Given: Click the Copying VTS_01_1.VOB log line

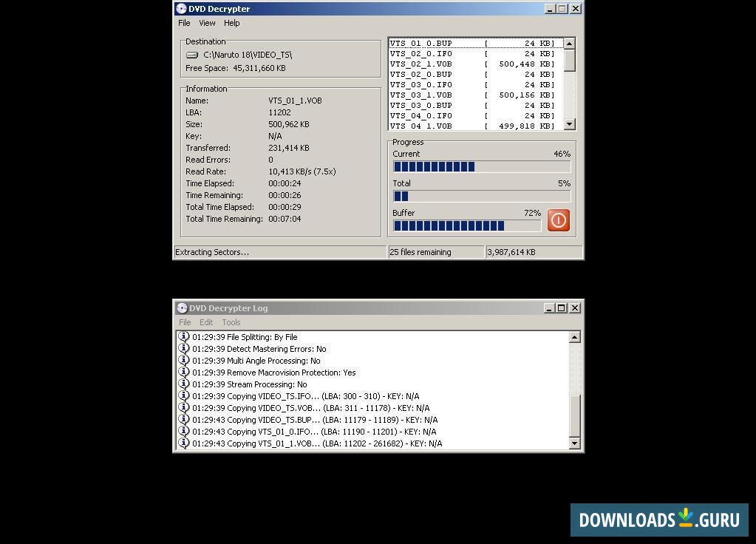Looking at the screenshot, I should 317,443.
